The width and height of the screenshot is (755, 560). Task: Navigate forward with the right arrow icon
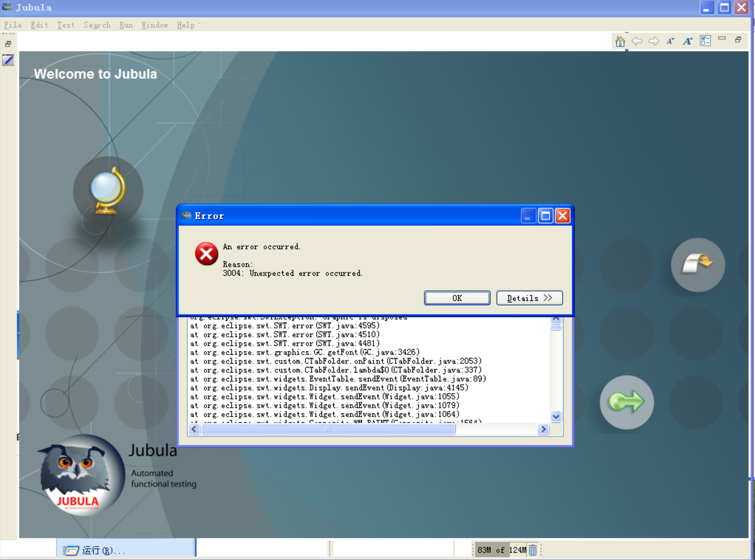click(654, 41)
